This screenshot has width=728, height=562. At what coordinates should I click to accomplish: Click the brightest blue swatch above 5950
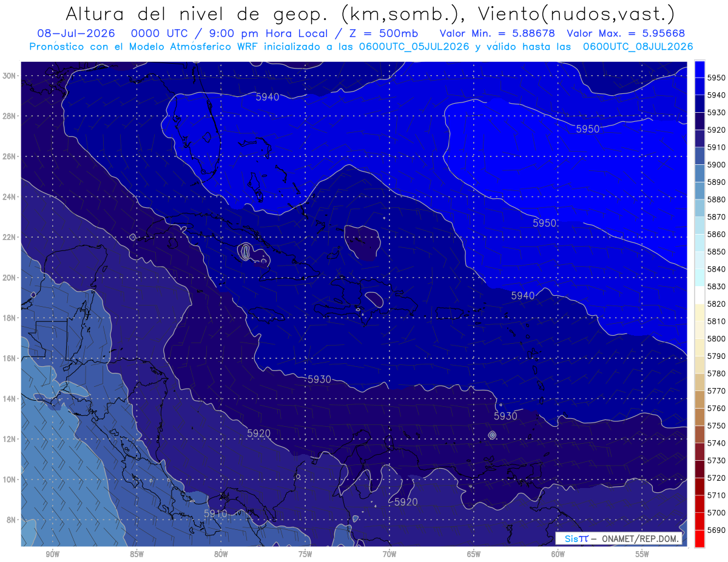click(x=699, y=69)
